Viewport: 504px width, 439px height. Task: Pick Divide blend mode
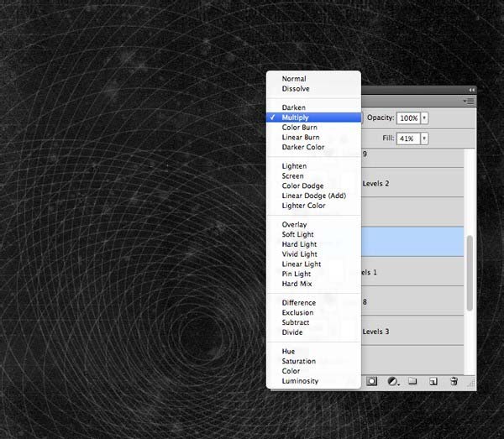tap(313, 332)
